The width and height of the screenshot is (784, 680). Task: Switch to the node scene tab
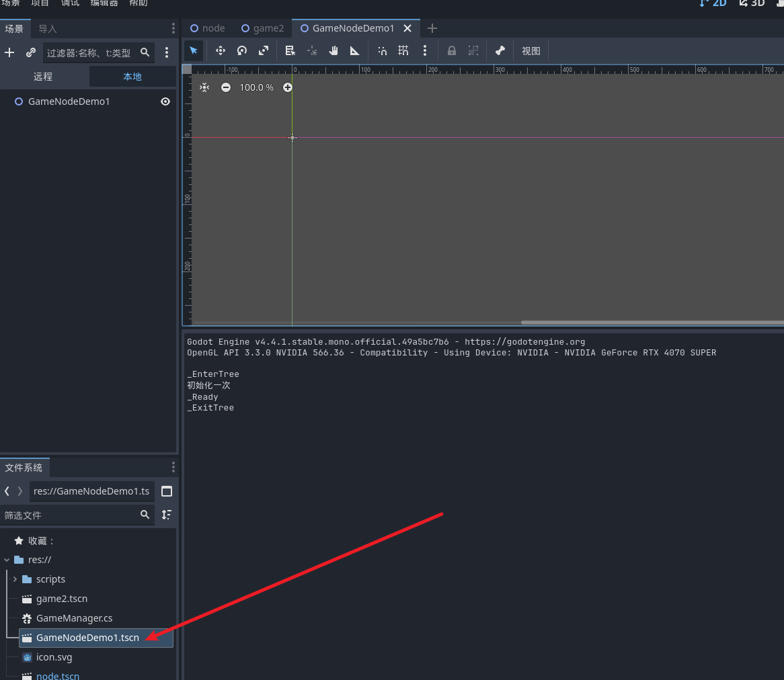click(208, 28)
